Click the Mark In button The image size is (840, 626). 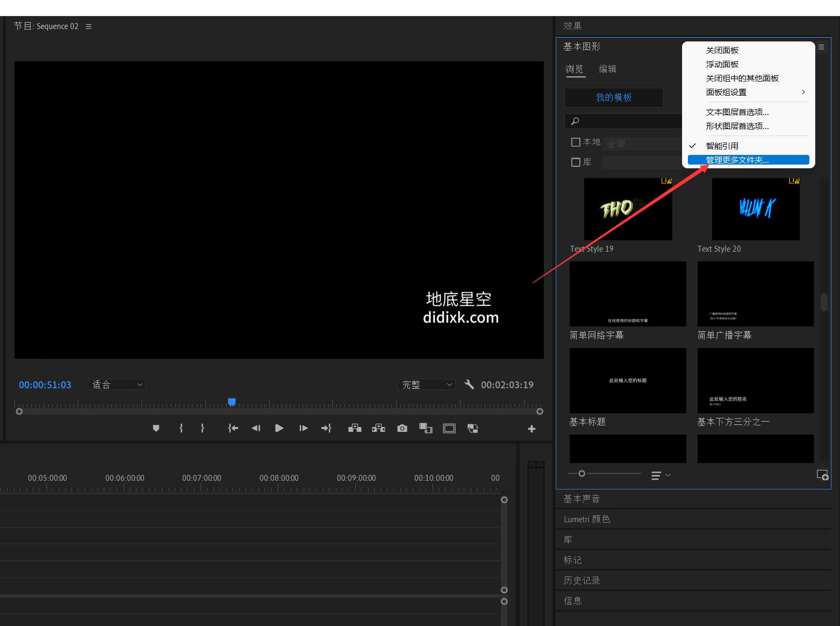tap(181, 429)
